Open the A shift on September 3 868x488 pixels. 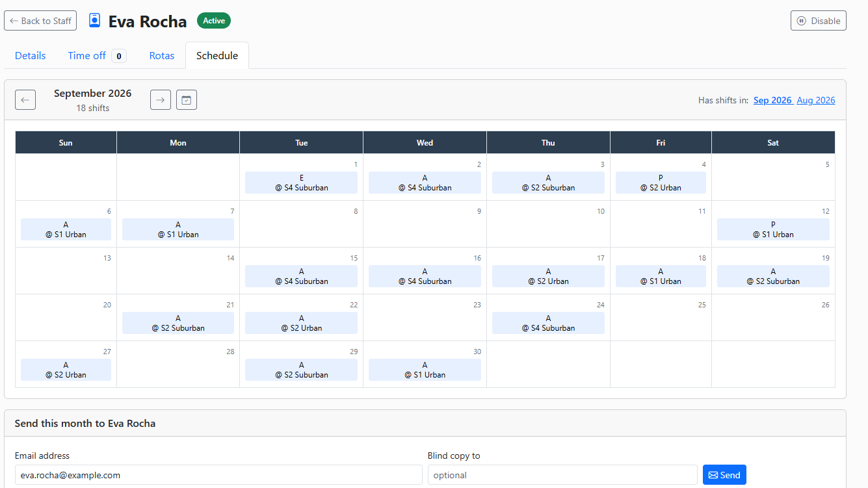549,183
